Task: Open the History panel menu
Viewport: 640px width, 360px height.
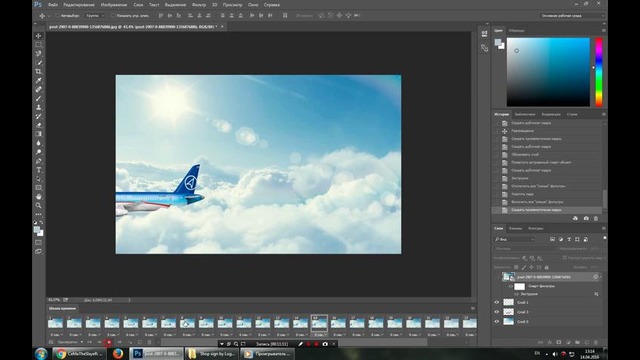Action: [604, 114]
